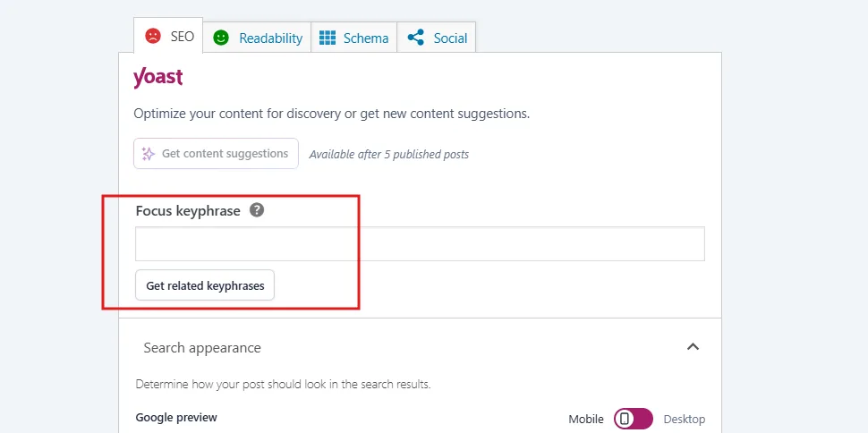868x433 pixels.
Task: Open the Schema tab
Action: click(x=353, y=38)
